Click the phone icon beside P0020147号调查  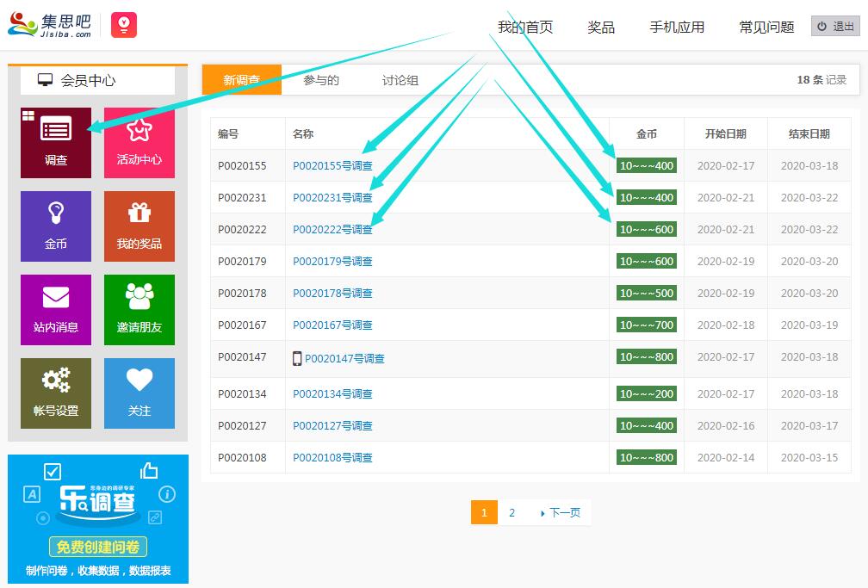[298, 356]
